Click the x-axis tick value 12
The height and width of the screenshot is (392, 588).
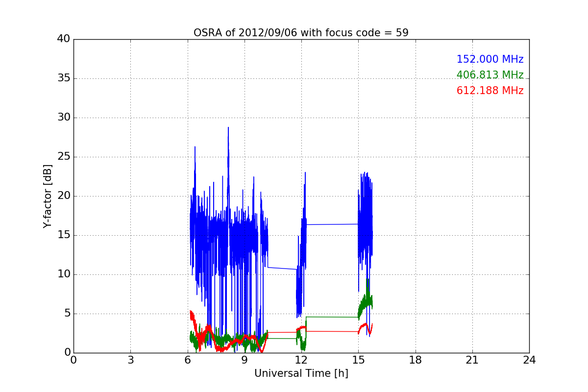(x=301, y=360)
